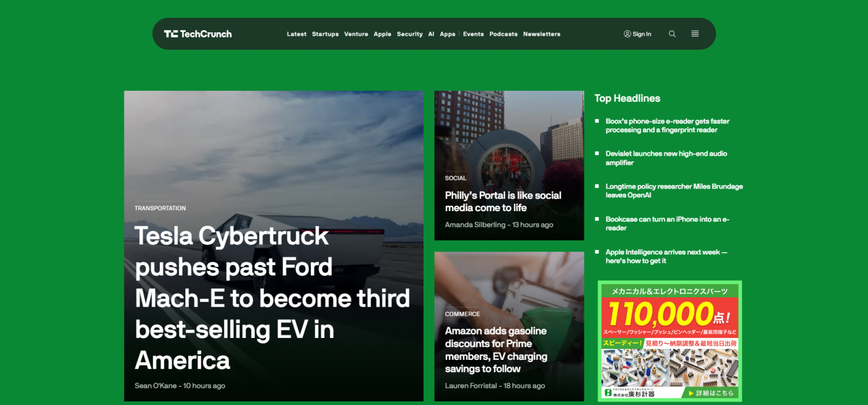The width and height of the screenshot is (868, 405).
Task: Read Bookcase iPhone e-reader headline
Action: pyautogui.click(x=667, y=223)
